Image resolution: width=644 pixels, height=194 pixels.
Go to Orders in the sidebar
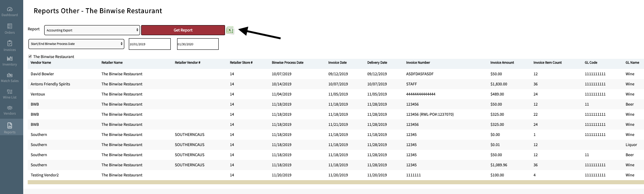coord(10,28)
